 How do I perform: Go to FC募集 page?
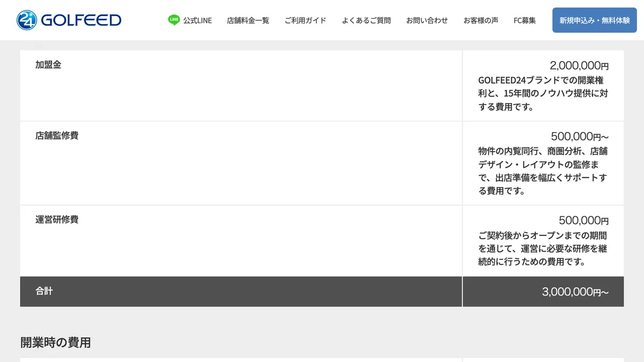[x=525, y=20]
